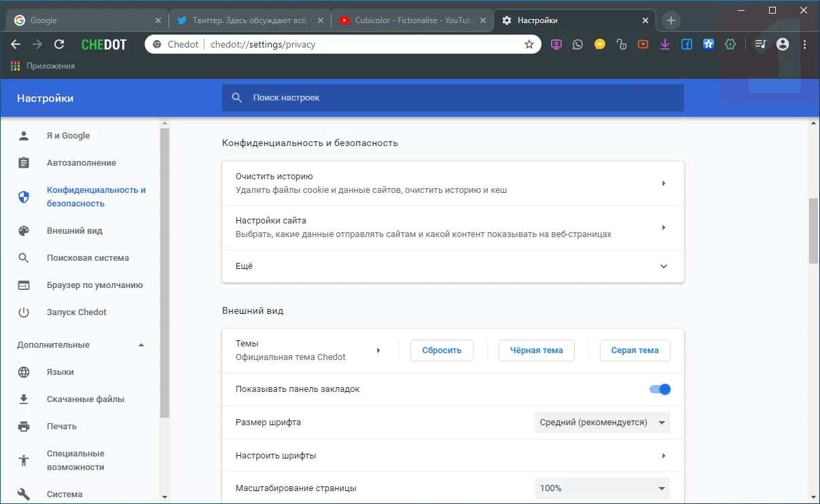Toggle Показывать панель закладок switch
This screenshot has width=820, height=504.
point(660,389)
